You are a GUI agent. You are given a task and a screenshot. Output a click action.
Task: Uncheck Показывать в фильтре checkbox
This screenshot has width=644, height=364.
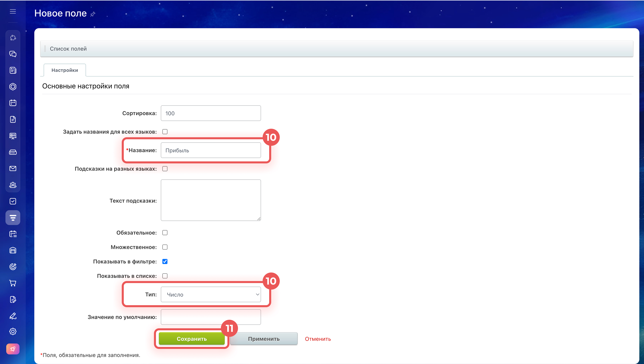[x=165, y=261]
